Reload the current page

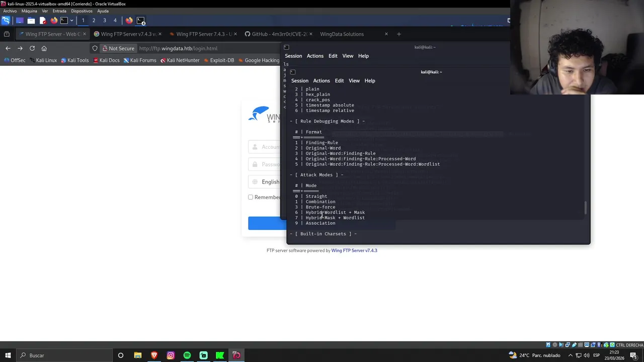click(x=32, y=48)
